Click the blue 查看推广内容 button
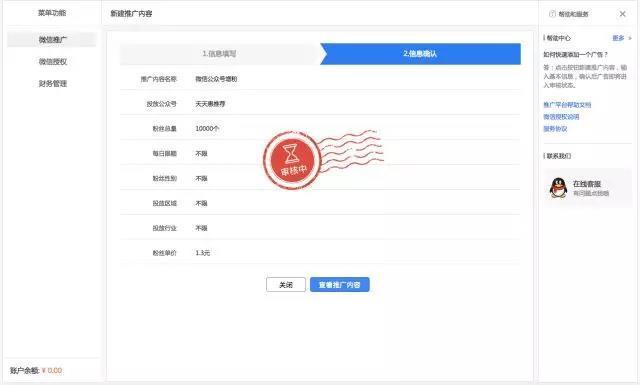Viewport: 640px width, 385px height. click(x=340, y=285)
